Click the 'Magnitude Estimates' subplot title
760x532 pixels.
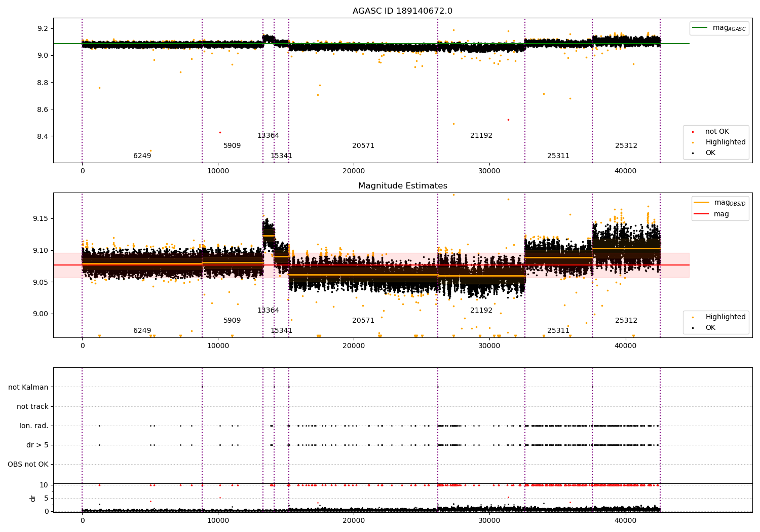click(x=403, y=186)
